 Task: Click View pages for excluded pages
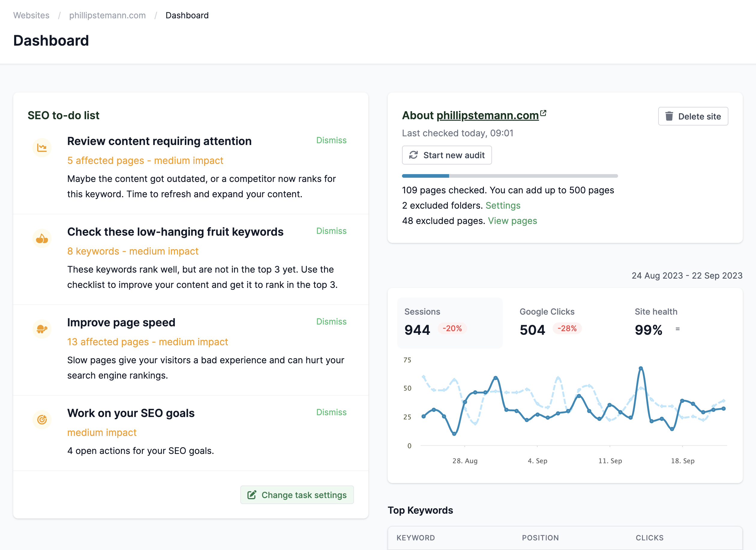pyautogui.click(x=512, y=221)
